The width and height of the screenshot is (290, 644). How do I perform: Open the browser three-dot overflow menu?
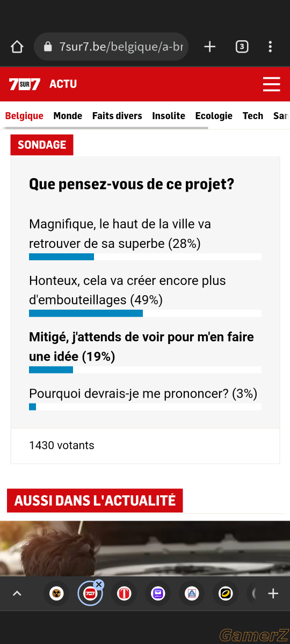[270, 47]
